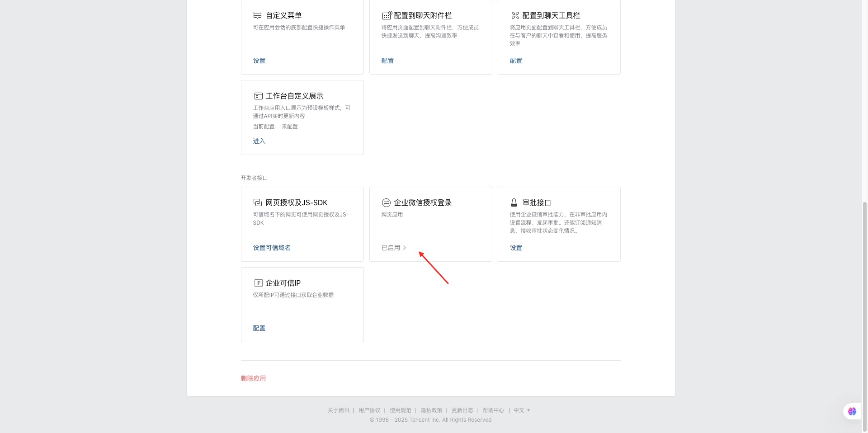Open 隐私政策 in the footer
Image resolution: width=868 pixels, height=433 pixels.
(x=431, y=410)
